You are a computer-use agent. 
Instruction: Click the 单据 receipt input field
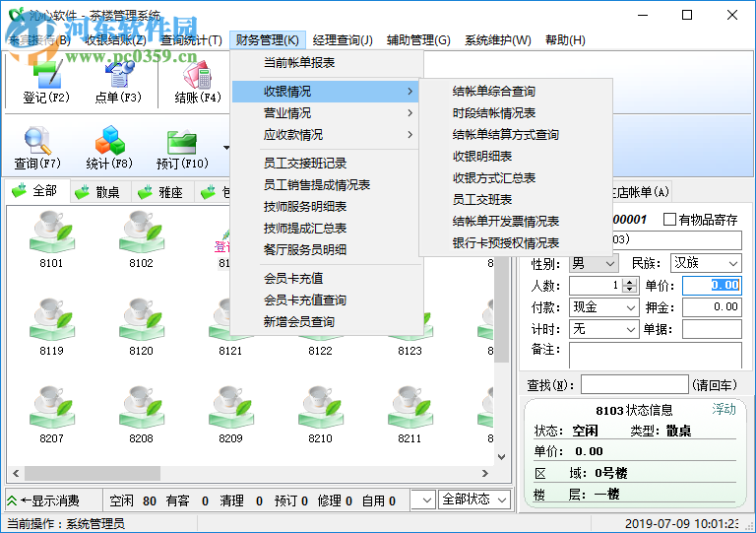click(x=712, y=329)
